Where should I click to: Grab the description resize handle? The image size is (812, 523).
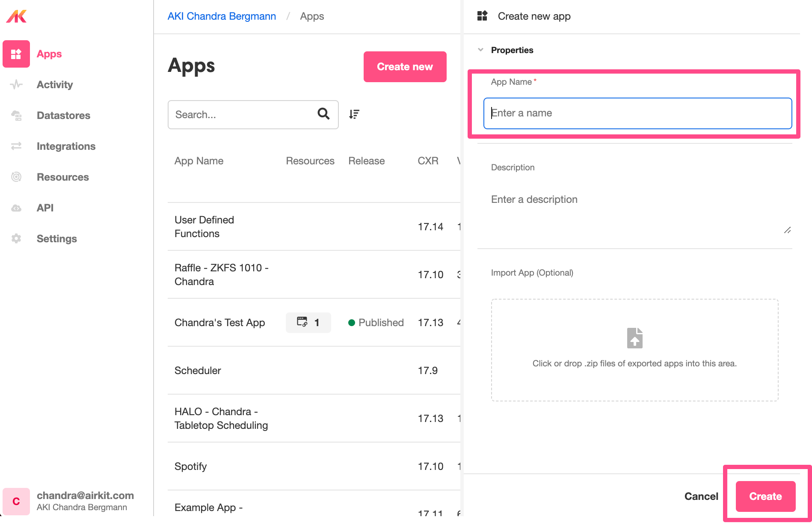[787, 230]
